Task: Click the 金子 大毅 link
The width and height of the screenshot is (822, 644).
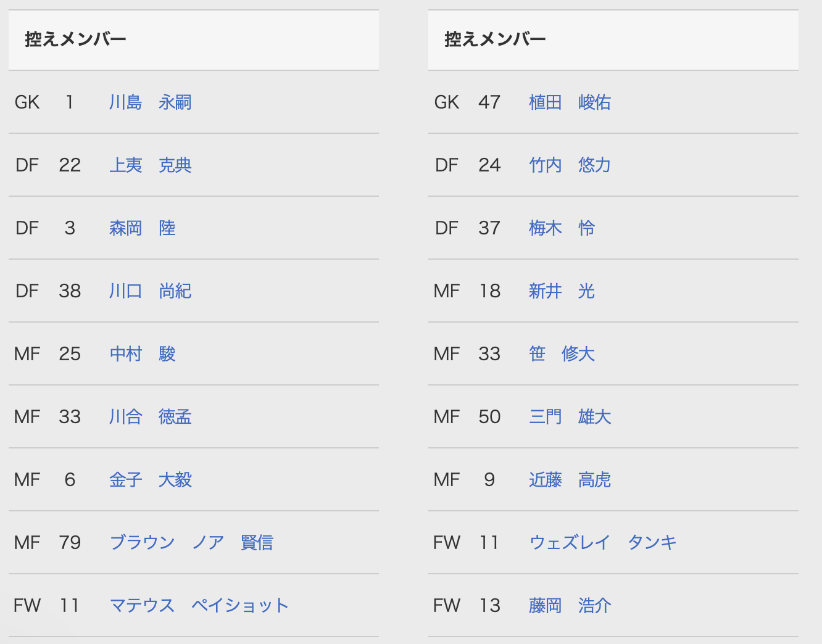Action: [x=150, y=480]
